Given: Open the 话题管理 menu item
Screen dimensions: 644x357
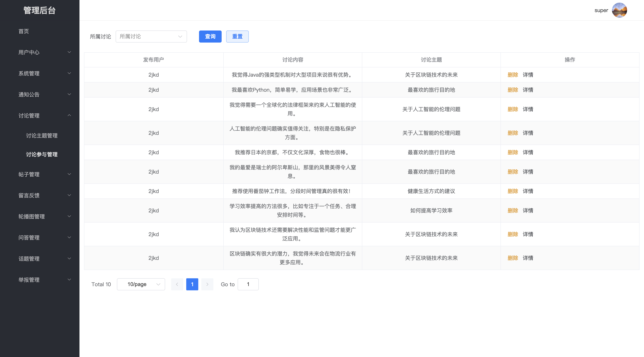Looking at the screenshot, I should tap(29, 259).
